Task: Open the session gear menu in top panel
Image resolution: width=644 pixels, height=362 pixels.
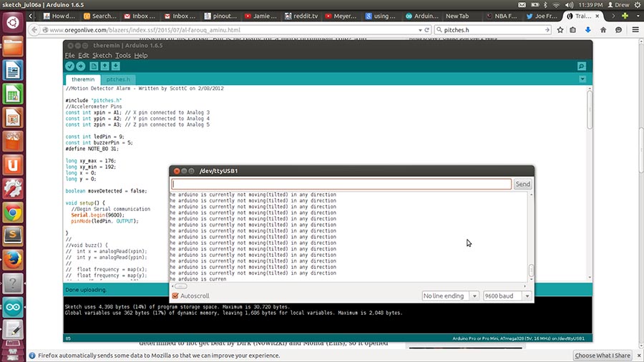Action: point(638,5)
